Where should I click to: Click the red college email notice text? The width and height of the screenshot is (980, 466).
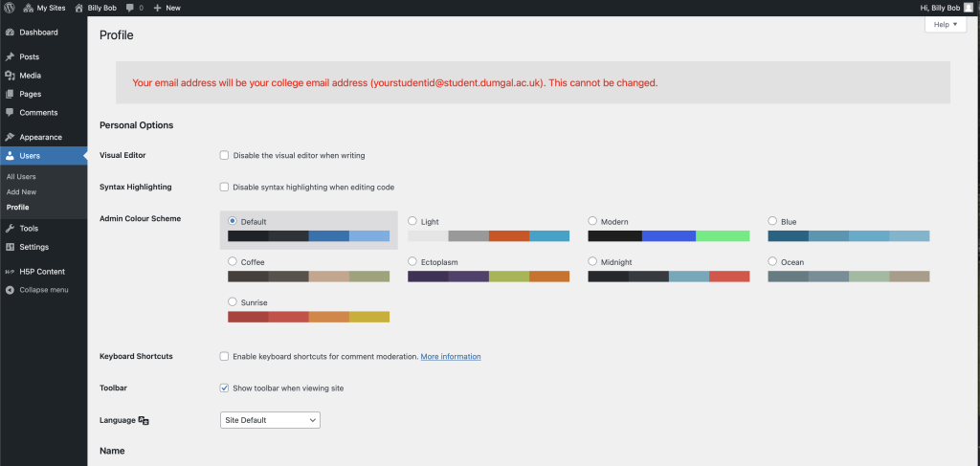[395, 82]
